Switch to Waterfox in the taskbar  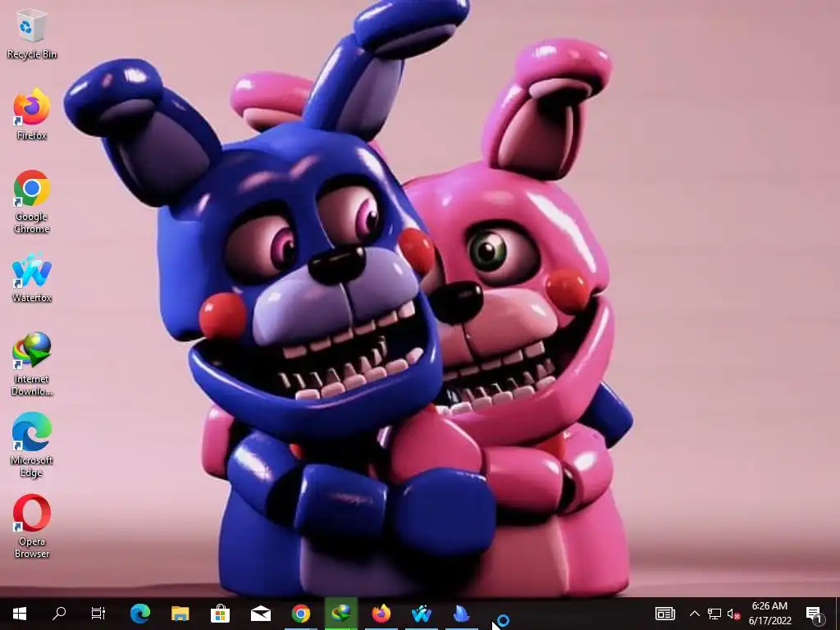tap(421, 614)
